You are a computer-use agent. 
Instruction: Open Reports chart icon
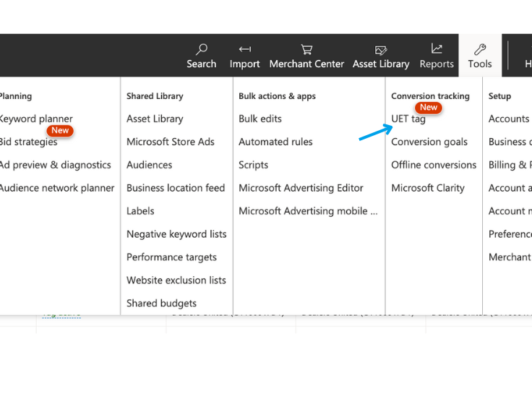coord(437,48)
